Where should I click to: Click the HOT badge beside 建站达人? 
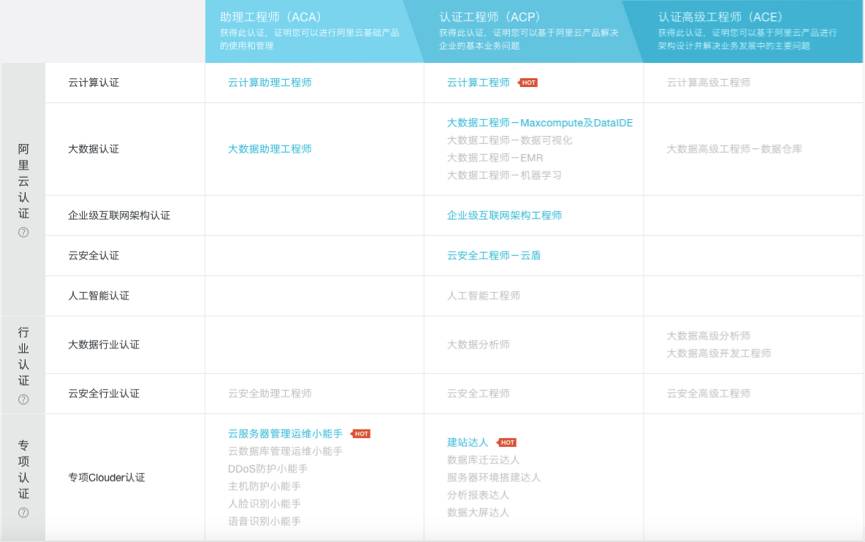coord(506,443)
